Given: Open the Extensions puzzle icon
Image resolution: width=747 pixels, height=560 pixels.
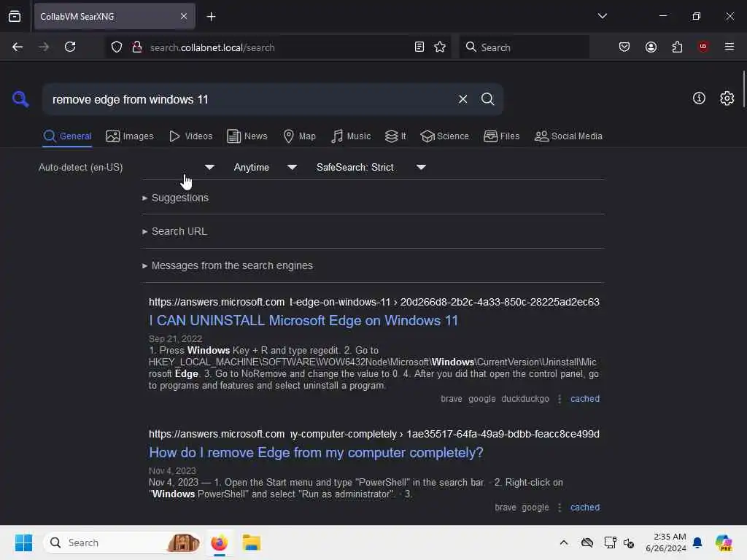Looking at the screenshot, I should [x=677, y=47].
